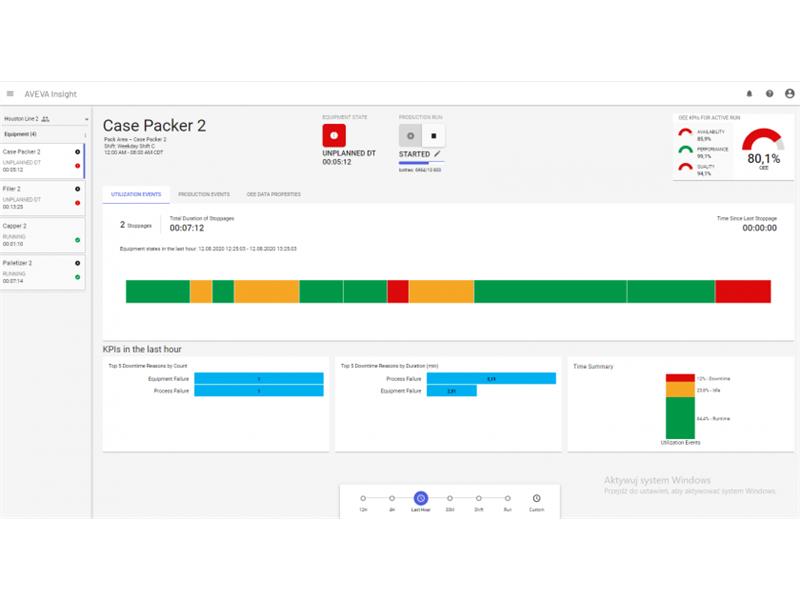Click the green status icon on Palletizer 2 card
The height and width of the screenshot is (600, 800).
[78, 277]
